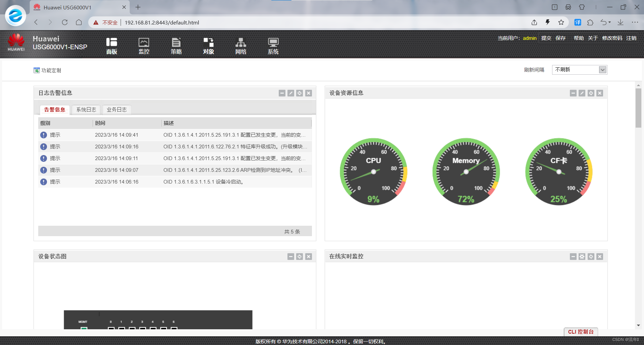Edit the 日志告警信息 panel settings
The width and height of the screenshot is (644, 345).
point(291,93)
